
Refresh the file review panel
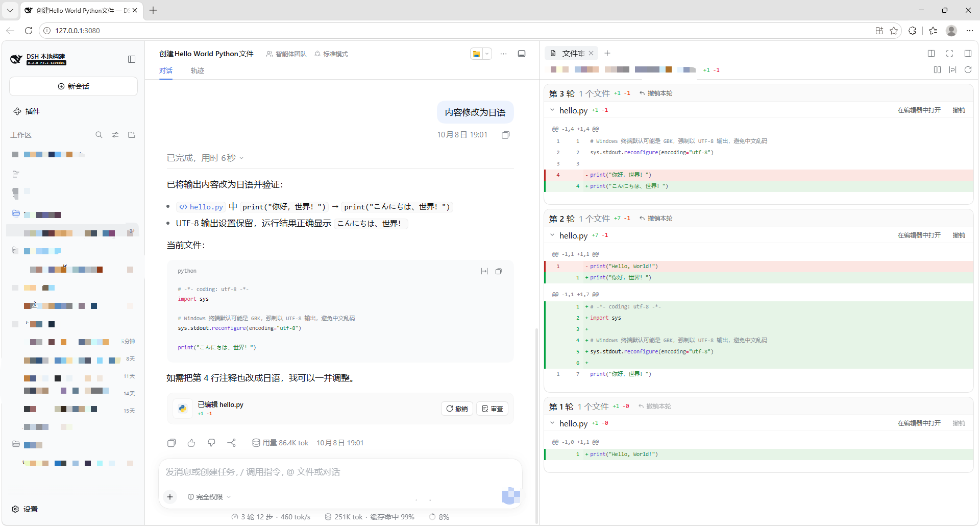tap(968, 70)
